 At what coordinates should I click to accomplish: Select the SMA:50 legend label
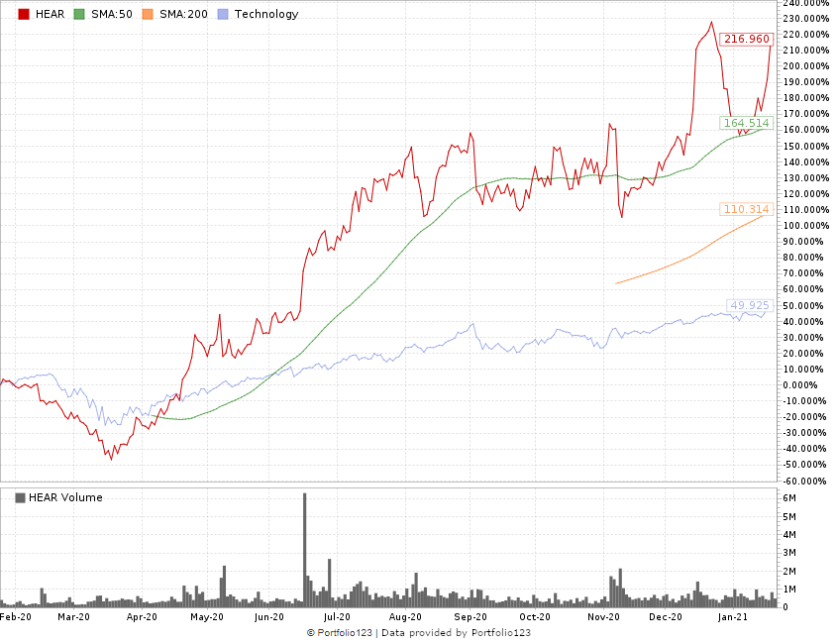tap(112, 15)
